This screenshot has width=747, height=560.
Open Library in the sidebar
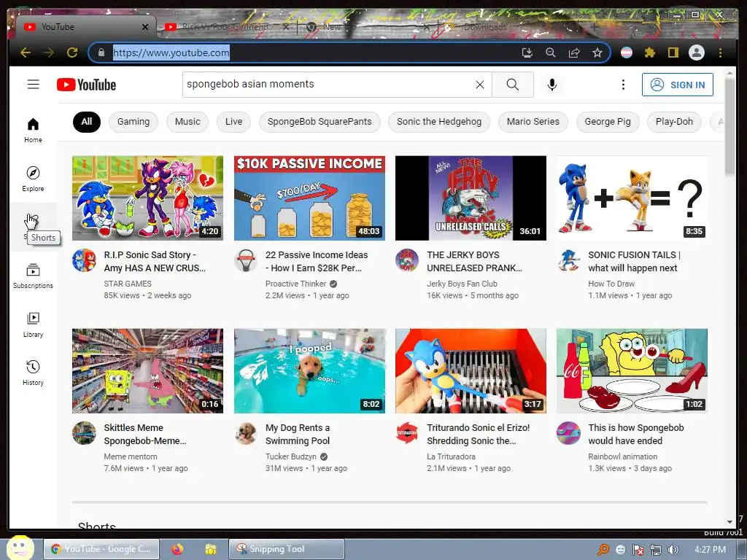pos(33,324)
